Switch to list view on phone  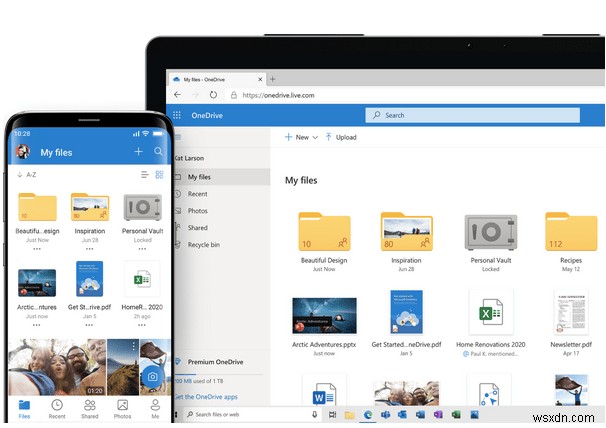click(x=145, y=175)
